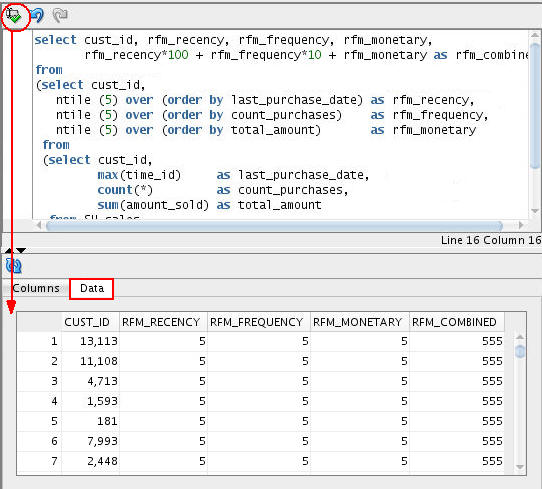Click the SQL editor horizontal scrollbar thumb
542x489 pixels.
(x=274, y=226)
